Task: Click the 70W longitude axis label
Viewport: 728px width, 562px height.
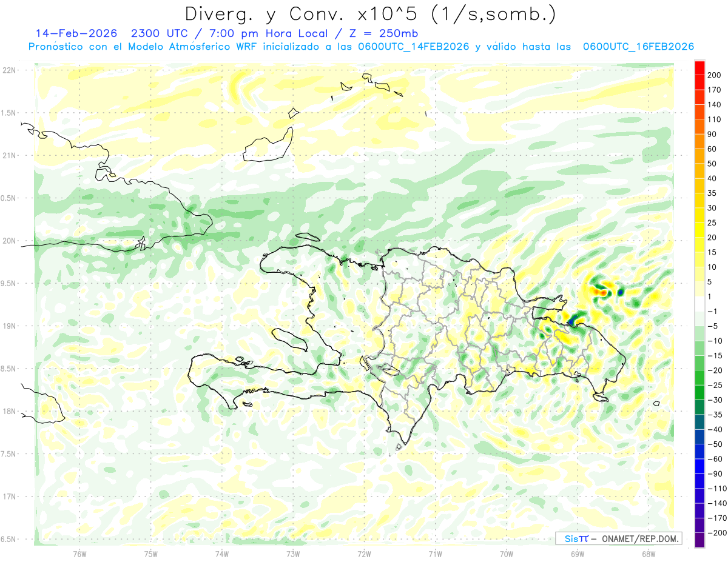Action: pos(506,554)
